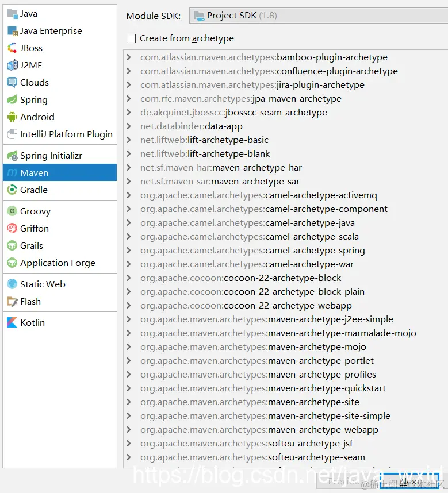Expand cocoon-22-archetype-webapp node
This screenshot has height=493, width=448.
tap(129, 306)
